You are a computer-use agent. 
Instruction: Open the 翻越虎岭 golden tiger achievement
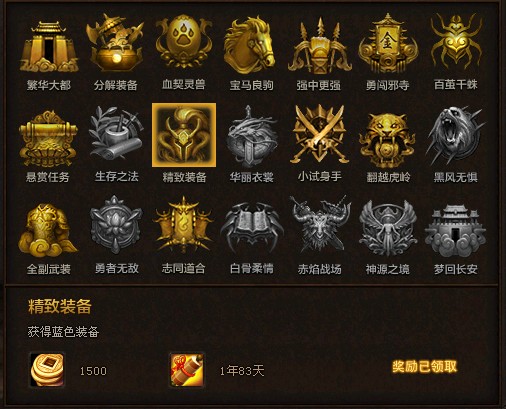387,140
